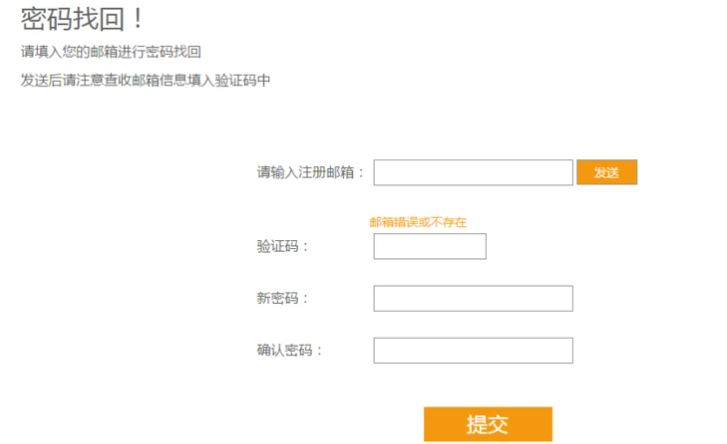Click the 验证码 field label

point(283,246)
